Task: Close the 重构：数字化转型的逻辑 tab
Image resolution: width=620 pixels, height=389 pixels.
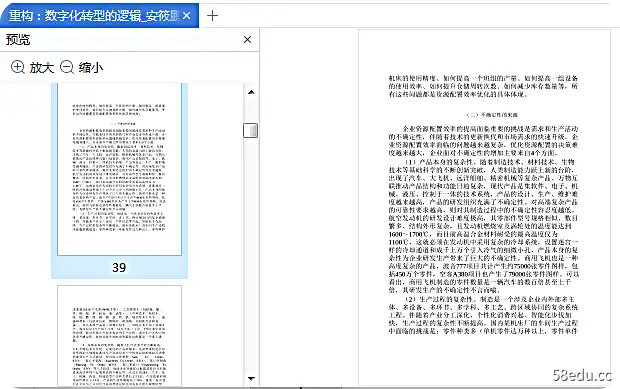Action: click(x=187, y=16)
